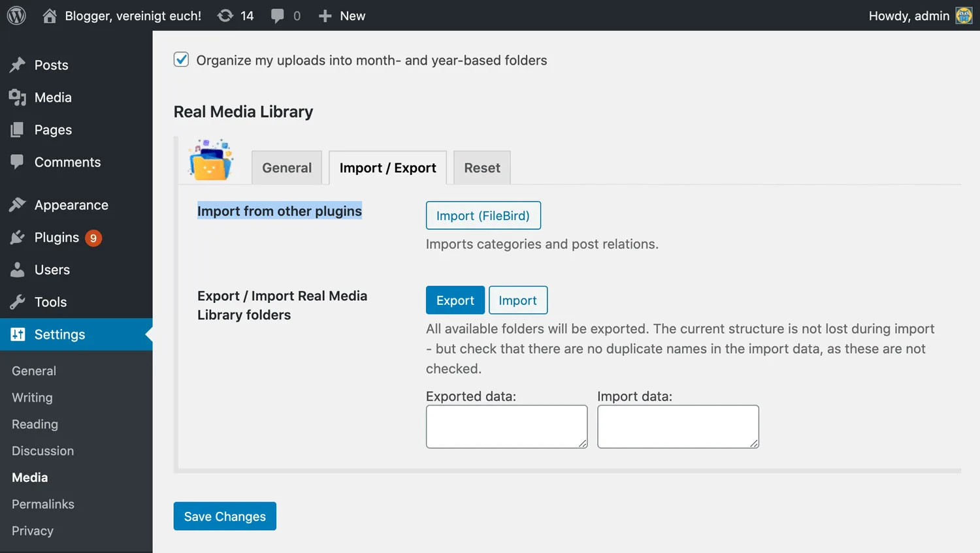Open the comments bubble icon in admin bar
Image resolution: width=980 pixels, height=553 pixels.
point(278,16)
